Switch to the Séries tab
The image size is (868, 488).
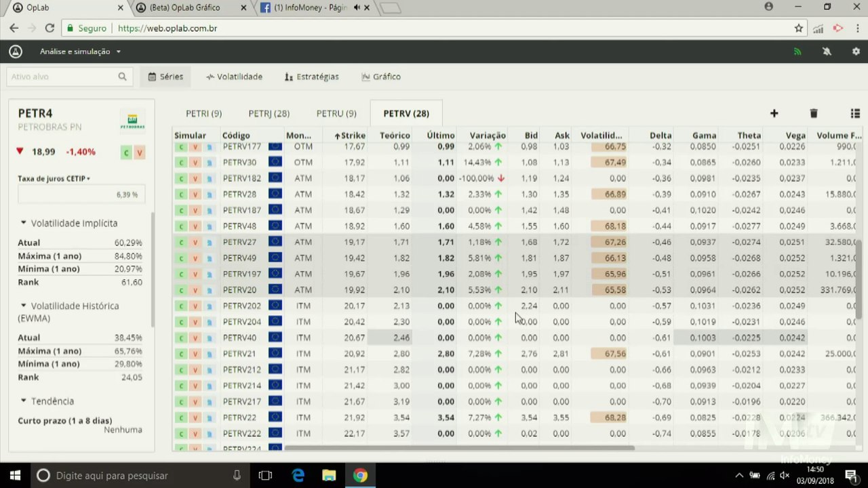coord(165,77)
